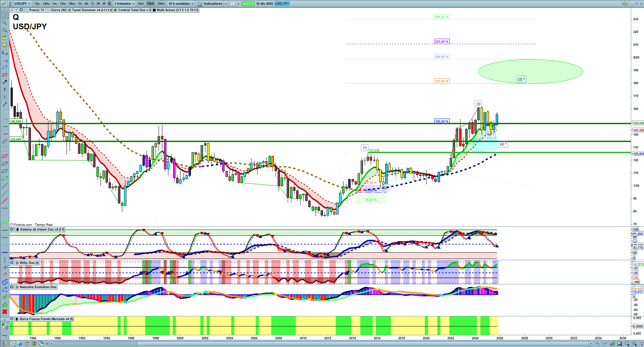The image size is (644, 347).
Task: Select the green diagonal line tool
Action: tap(5, 193)
